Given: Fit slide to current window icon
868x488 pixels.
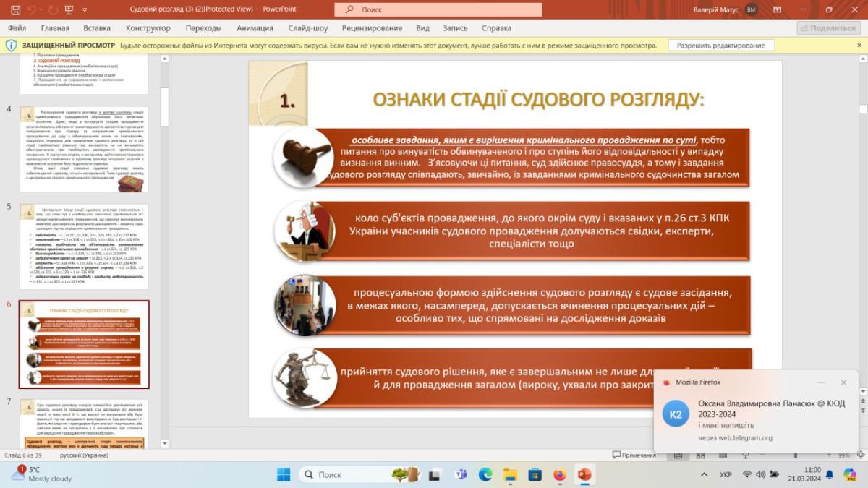Looking at the screenshot, I should pyautogui.click(x=861, y=455).
